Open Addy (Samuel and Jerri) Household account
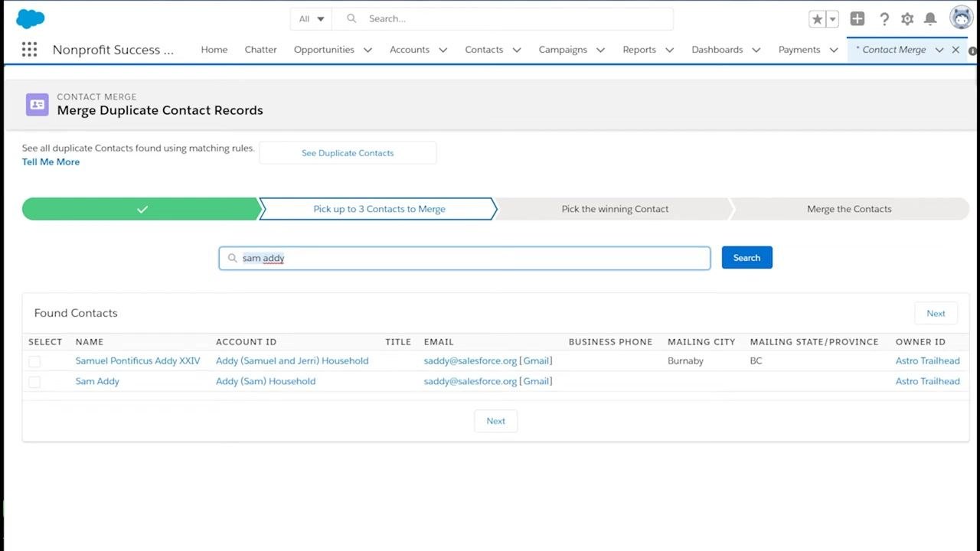The height and width of the screenshot is (551, 980). [x=292, y=361]
